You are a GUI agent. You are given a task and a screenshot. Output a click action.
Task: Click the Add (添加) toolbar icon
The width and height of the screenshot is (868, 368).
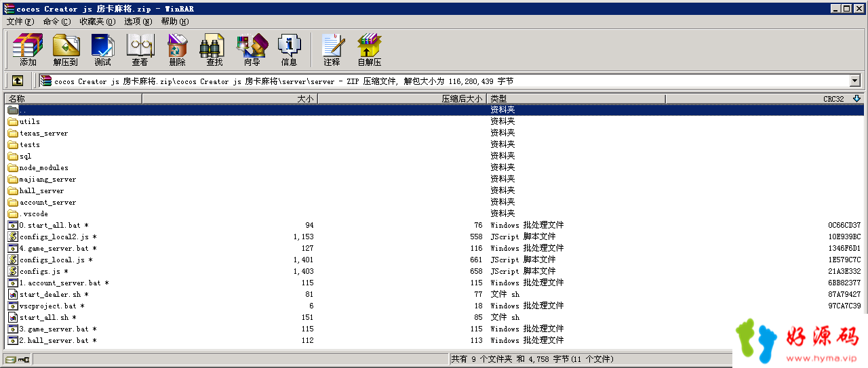28,49
